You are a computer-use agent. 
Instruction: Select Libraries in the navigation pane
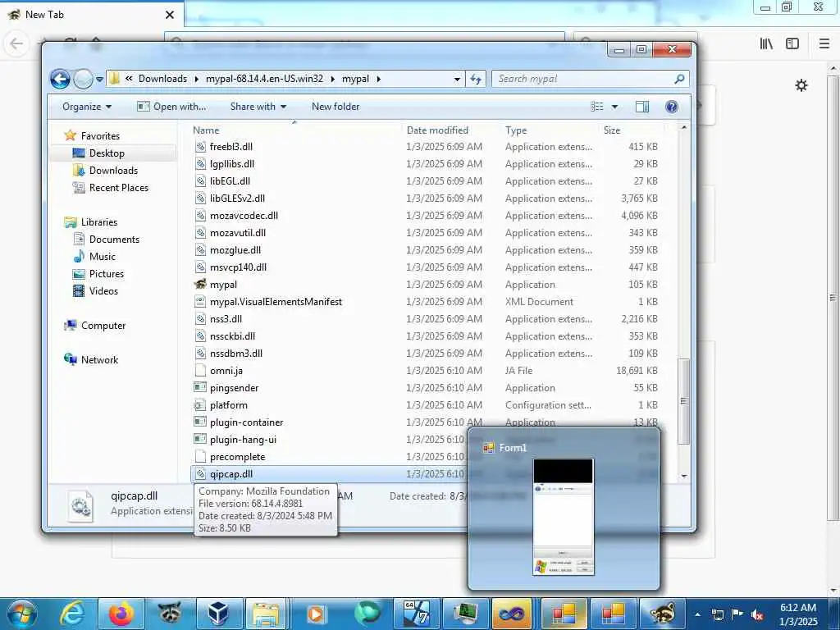click(90, 221)
